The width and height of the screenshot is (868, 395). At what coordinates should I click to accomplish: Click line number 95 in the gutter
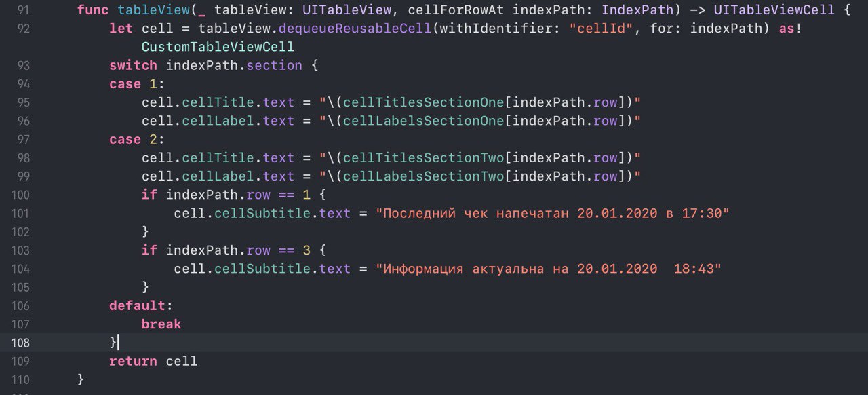pyautogui.click(x=22, y=102)
